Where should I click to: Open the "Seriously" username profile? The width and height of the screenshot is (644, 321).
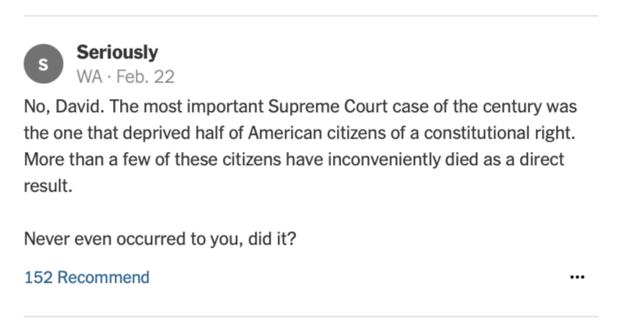click(x=117, y=53)
